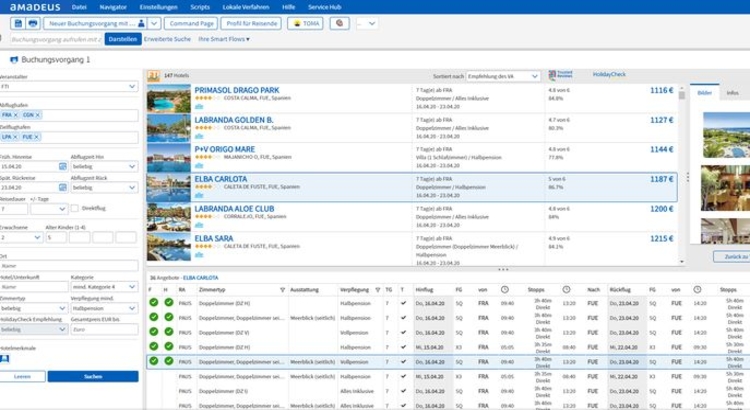Click the Gesamtpreis EUR bis field
Viewport: 750px width, 410px height.
click(x=104, y=330)
